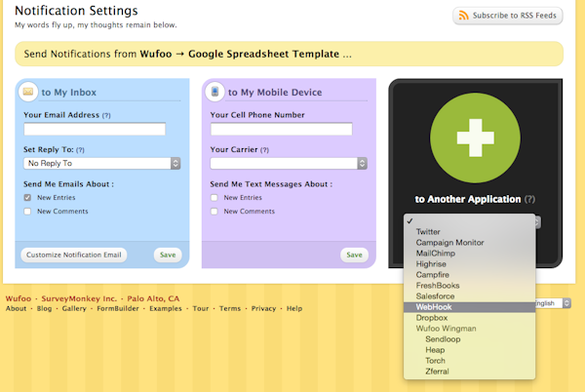
Task: Click the Your Email Address input field
Action: 95,129
